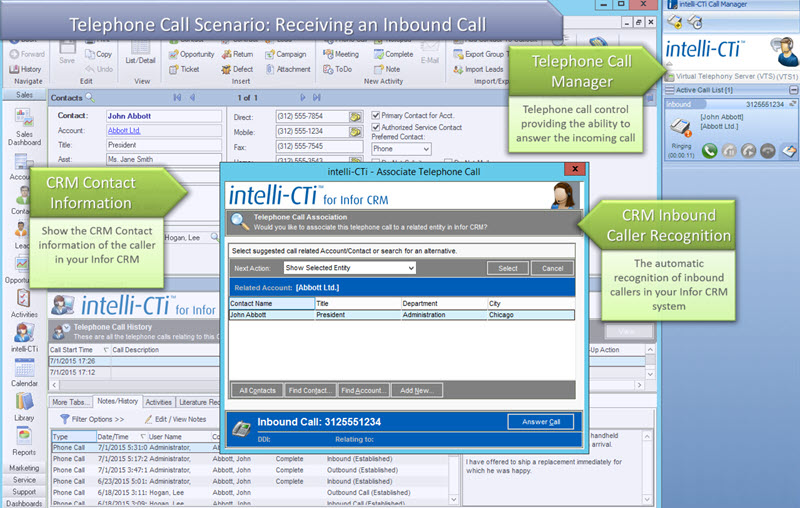The height and width of the screenshot is (508, 800).
Task: Click the Answer Call button
Action: pos(541,422)
